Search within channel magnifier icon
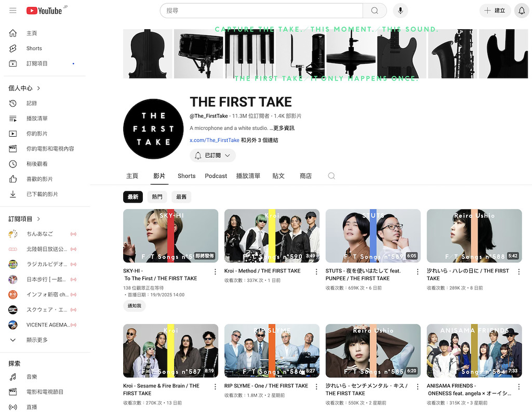 click(x=331, y=176)
